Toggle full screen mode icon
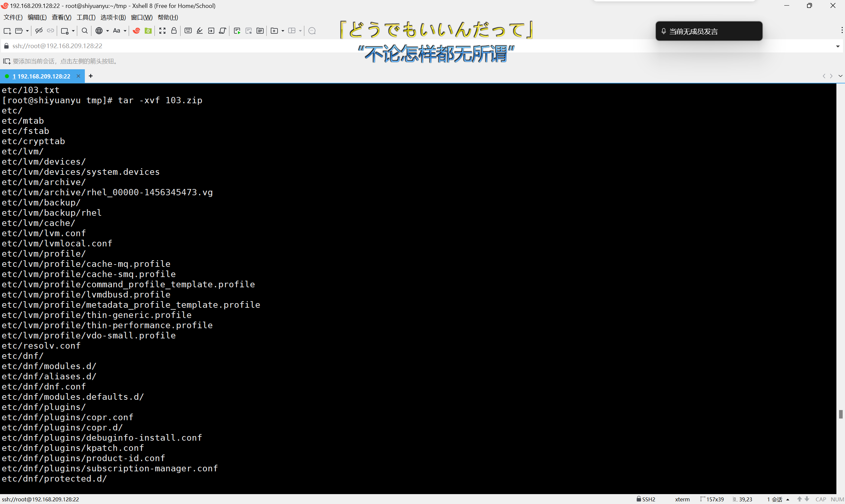Screen dimensions: 845x504 [x=162, y=31]
